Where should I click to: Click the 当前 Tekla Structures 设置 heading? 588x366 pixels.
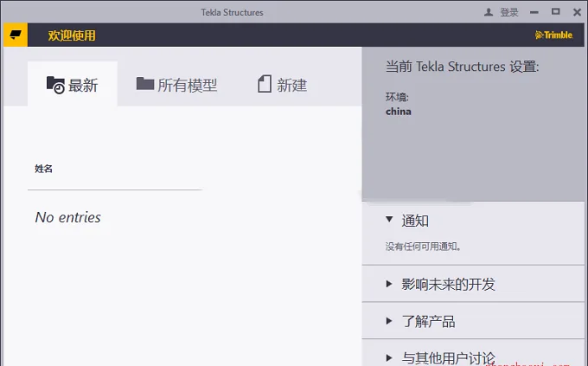462,67
